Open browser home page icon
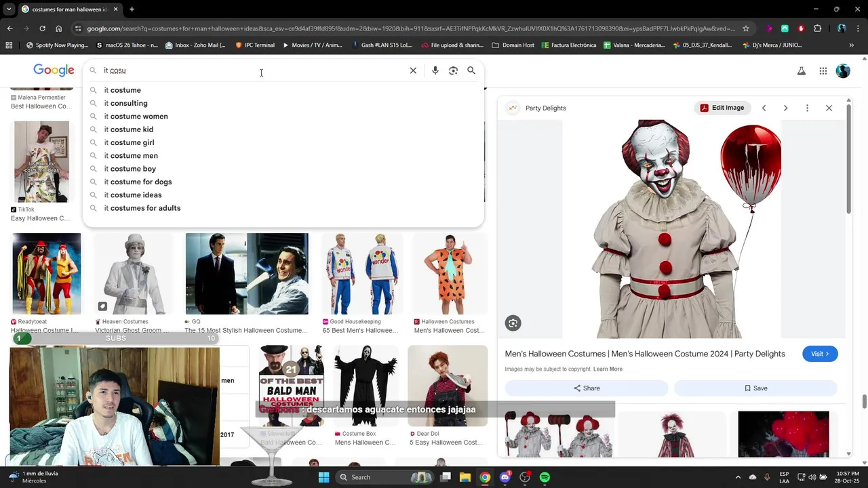The width and height of the screenshot is (868, 488). click(58, 28)
